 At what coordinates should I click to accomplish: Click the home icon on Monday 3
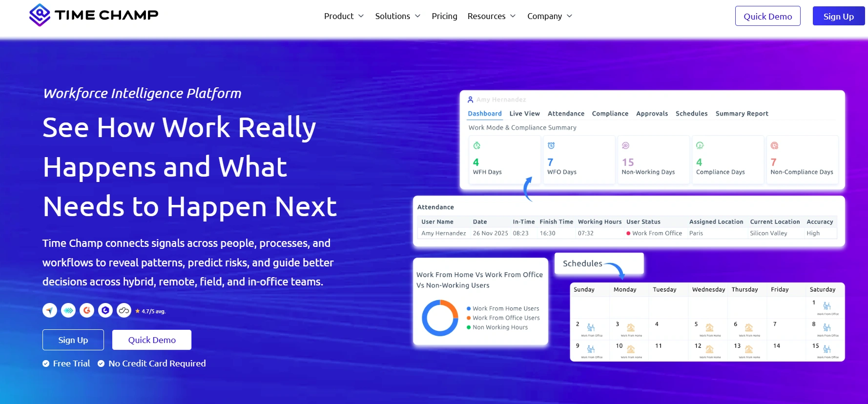tap(631, 327)
